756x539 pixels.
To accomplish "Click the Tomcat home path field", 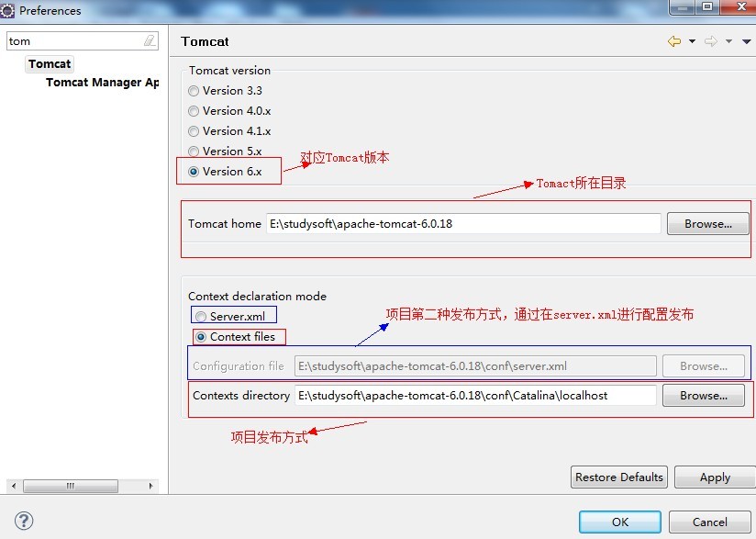I will pos(463,224).
